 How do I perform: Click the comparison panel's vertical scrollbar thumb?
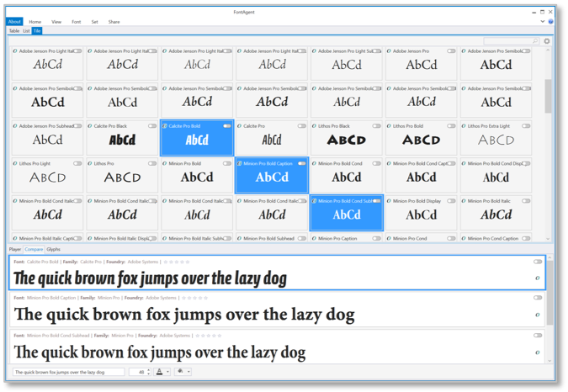click(549, 293)
